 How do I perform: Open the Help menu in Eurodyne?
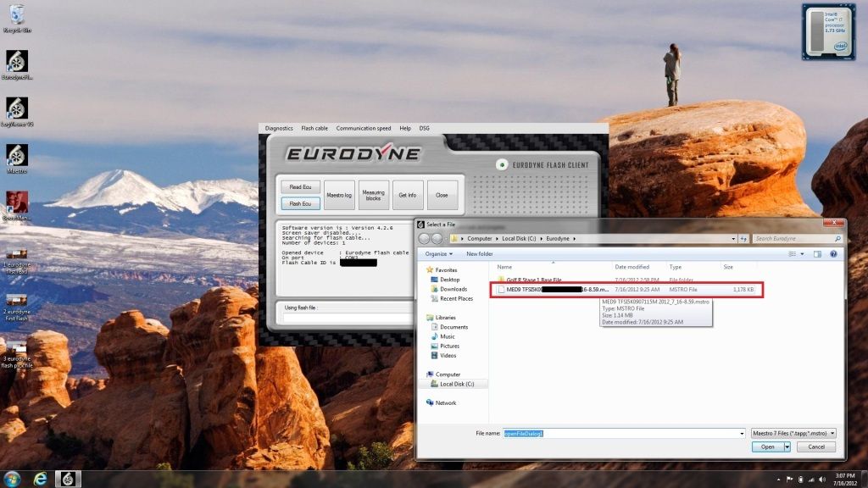[405, 129]
